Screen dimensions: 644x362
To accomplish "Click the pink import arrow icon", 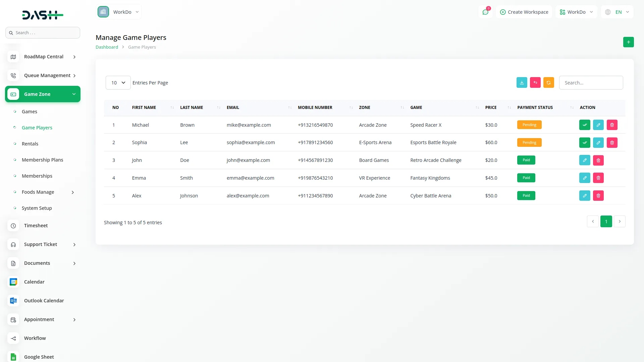I will (x=535, y=83).
